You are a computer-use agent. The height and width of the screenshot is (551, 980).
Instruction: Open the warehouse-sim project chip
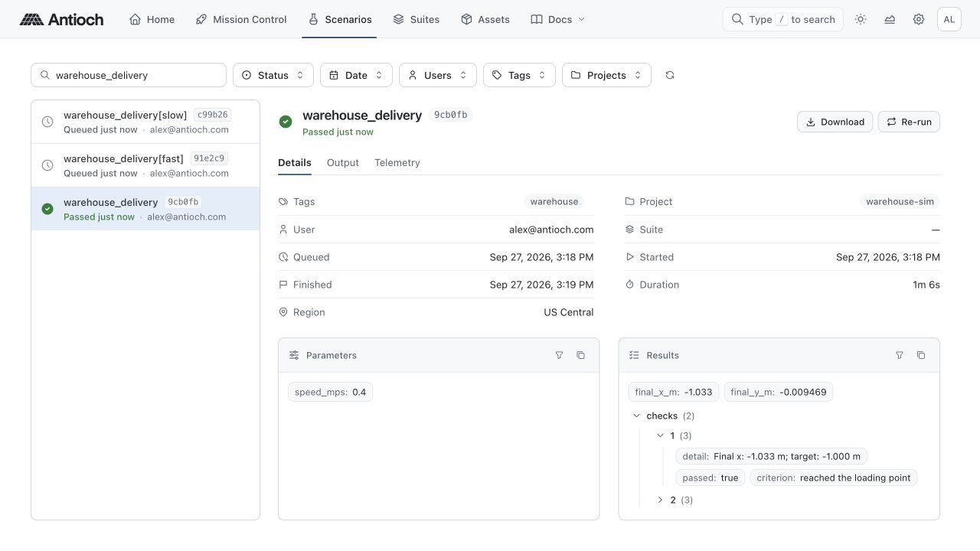click(900, 201)
